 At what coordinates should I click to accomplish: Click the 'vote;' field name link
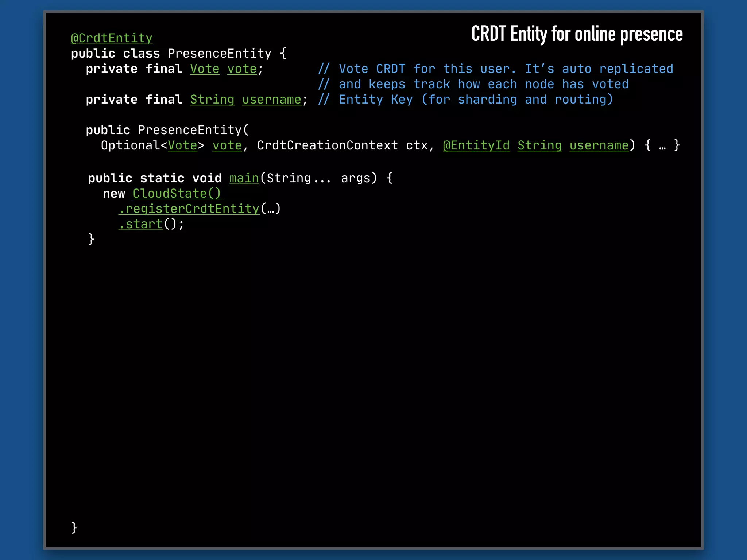pos(242,69)
